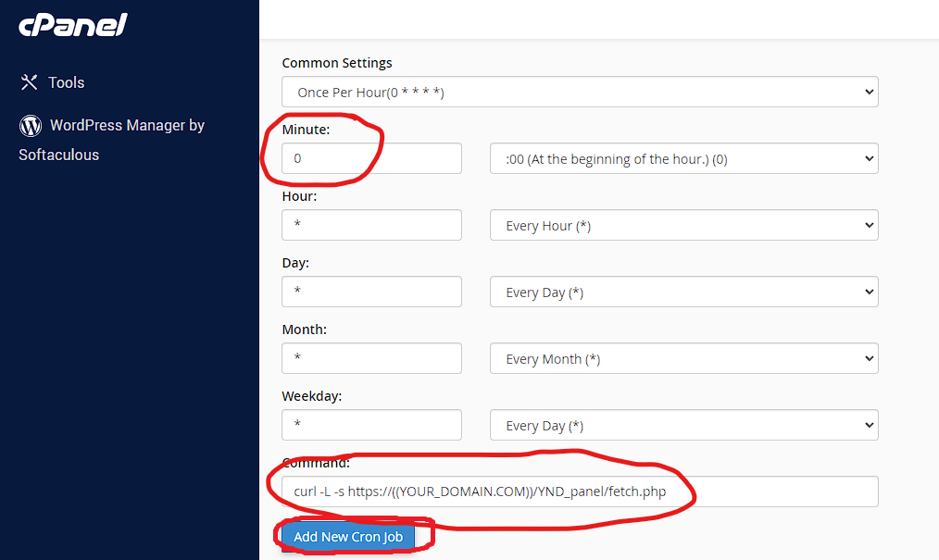939x560 pixels.
Task: Open the Common Settings dropdown
Action: click(580, 93)
